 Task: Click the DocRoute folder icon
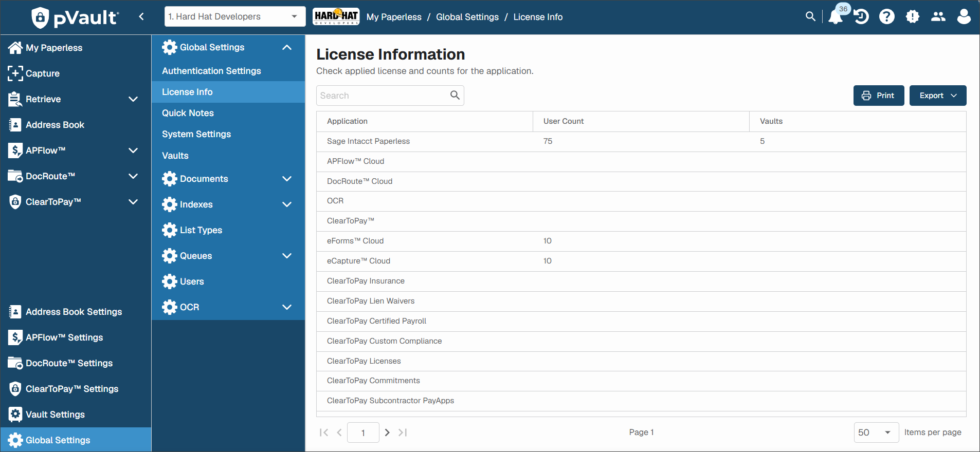(x=15, y=176)
